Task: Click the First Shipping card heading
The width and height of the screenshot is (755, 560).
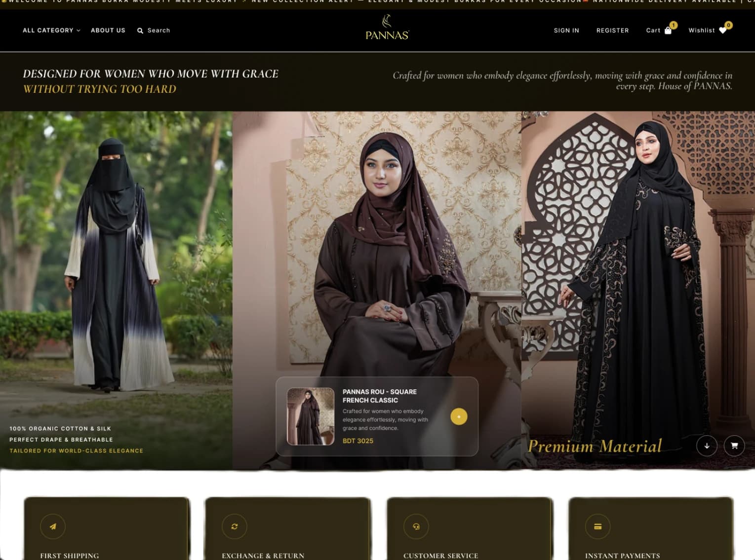Action: [70, 556]
